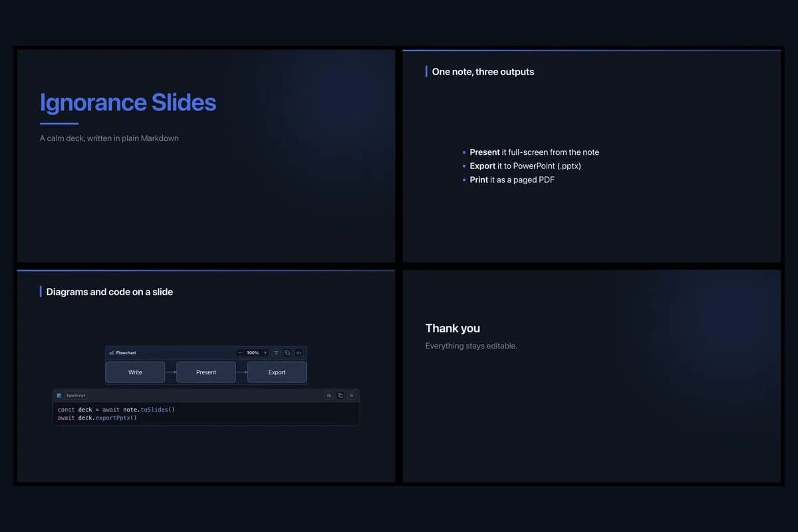Click the "Flowchart" label text

tap(126, 352)
